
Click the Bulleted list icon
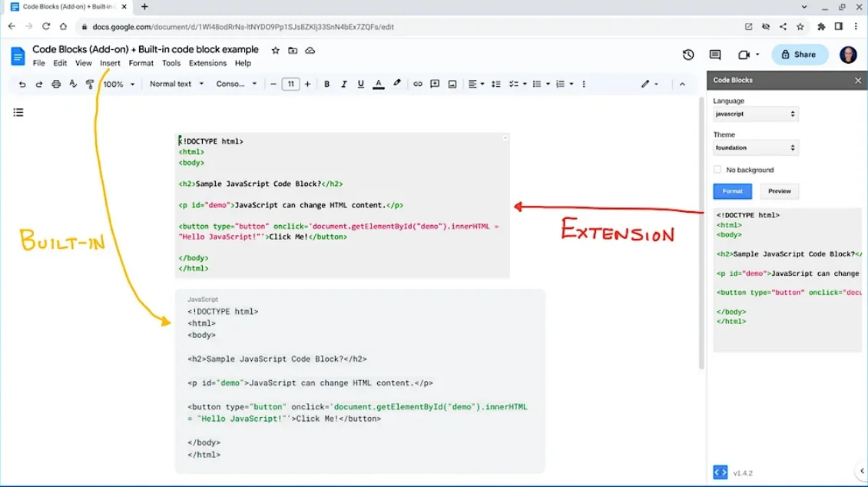(x=536, y=84)
